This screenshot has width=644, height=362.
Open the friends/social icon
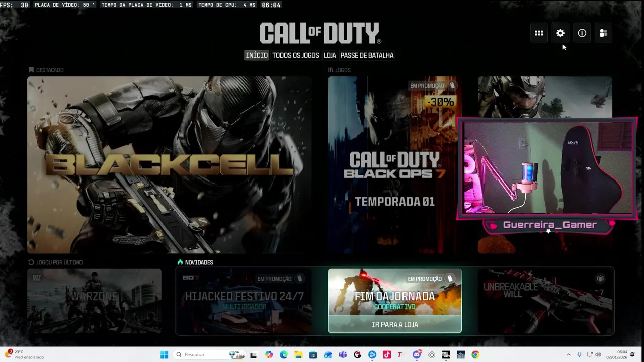pyautogui.click(x=603, y=33)
